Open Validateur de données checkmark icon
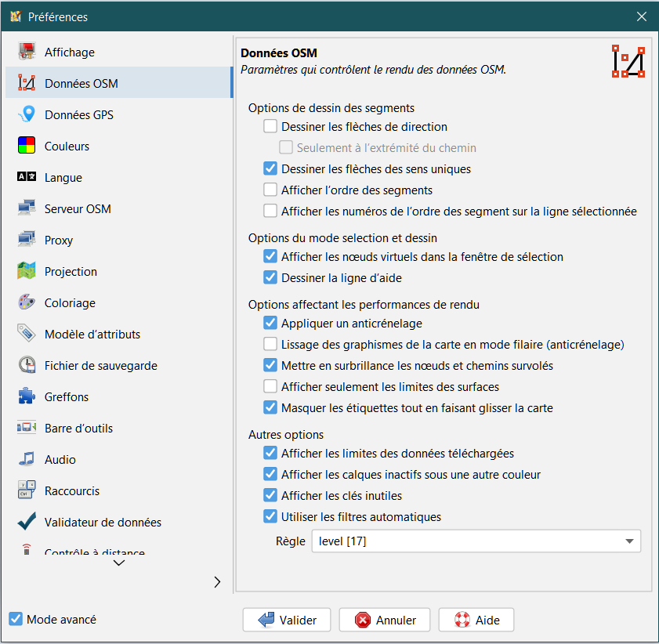This screenshot has width=659, height=644. click(27, 523)
